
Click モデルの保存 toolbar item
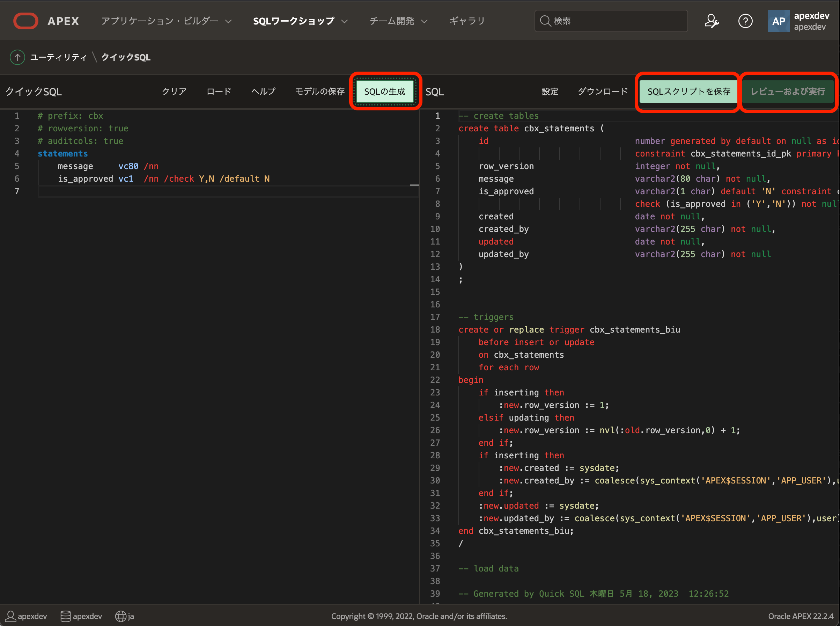pos(320,91)
